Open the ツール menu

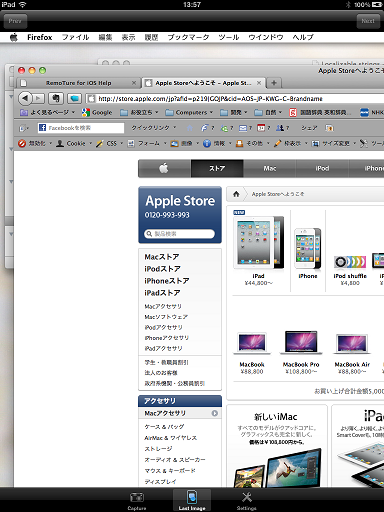[229, 37]
